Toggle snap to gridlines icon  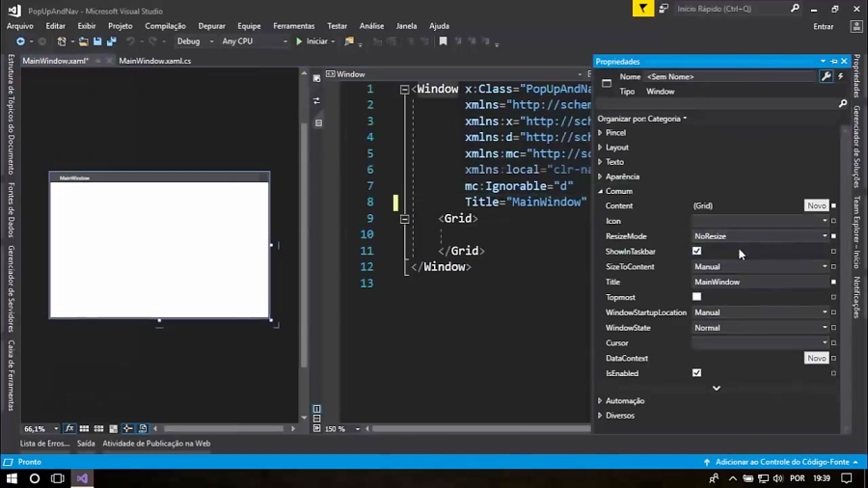tap(98, 428)
